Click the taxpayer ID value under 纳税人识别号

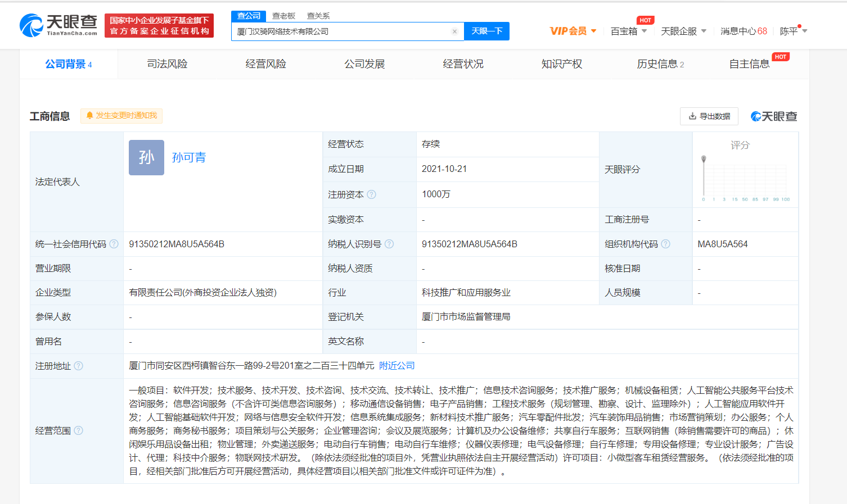pyautogui.click(x=470, y=244)
